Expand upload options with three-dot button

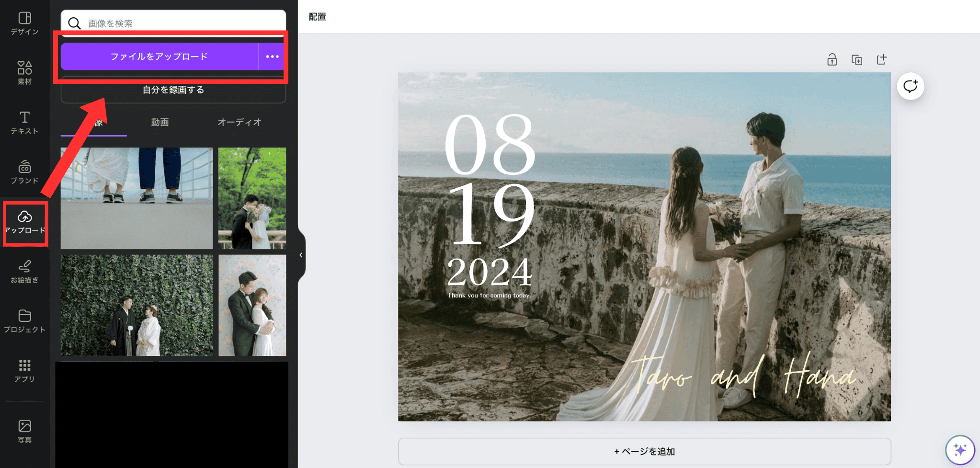point(272,57)
